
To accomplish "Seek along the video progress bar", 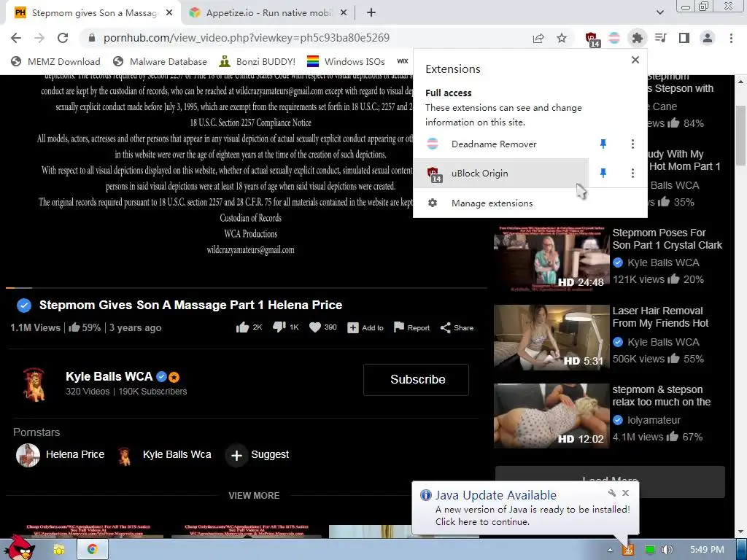I will coord(247,288).
